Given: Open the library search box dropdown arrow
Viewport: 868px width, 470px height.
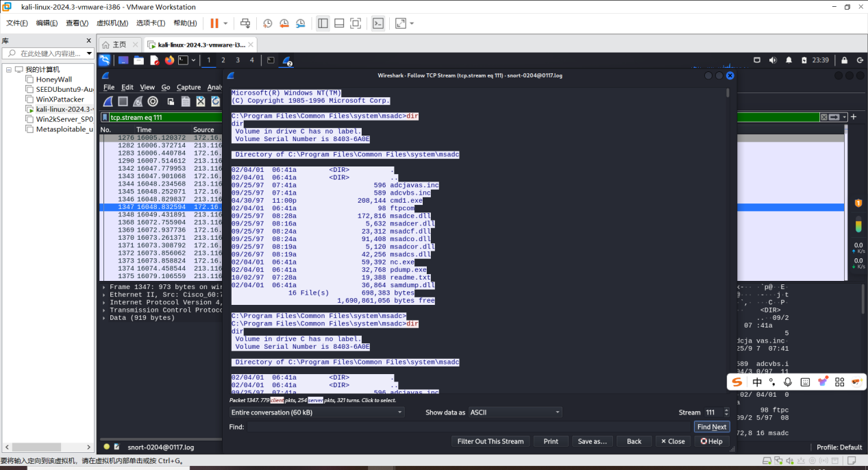Looking at the screenshot, I should click(89, 53).
